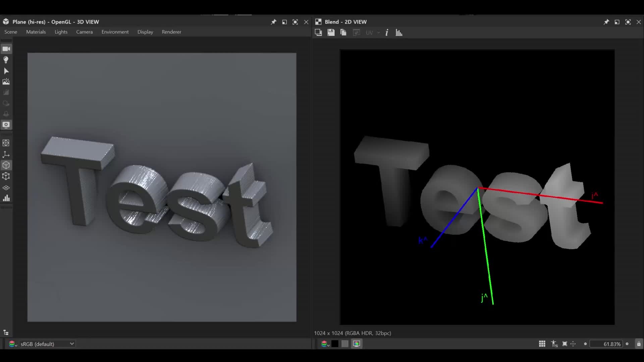The image size is (644, 362).
Task: Open the layers channel dropdown in 2D view
Action: (325, 344)
